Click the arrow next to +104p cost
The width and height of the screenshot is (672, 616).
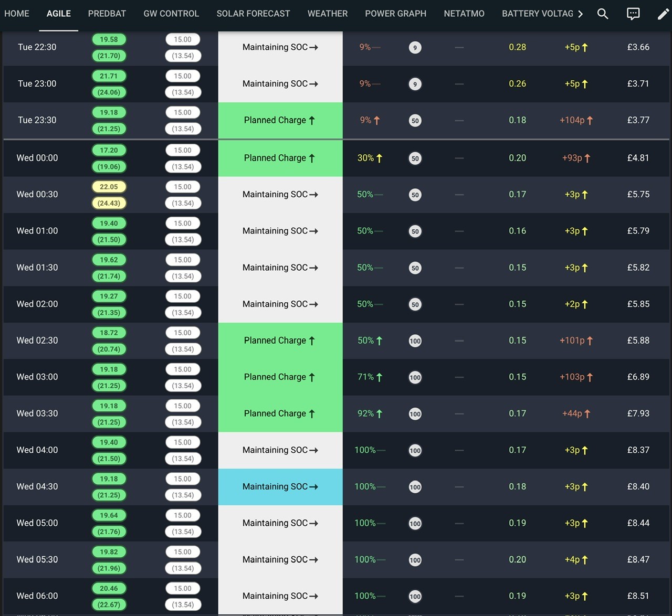click(590, 120)
